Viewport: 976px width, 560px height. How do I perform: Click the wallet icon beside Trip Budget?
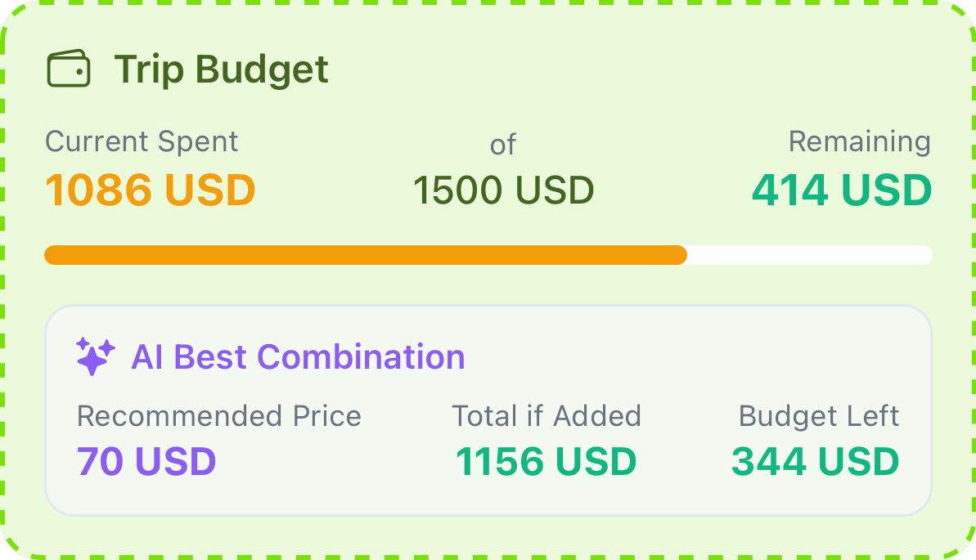pyautogui.click(x=69, y=69)
